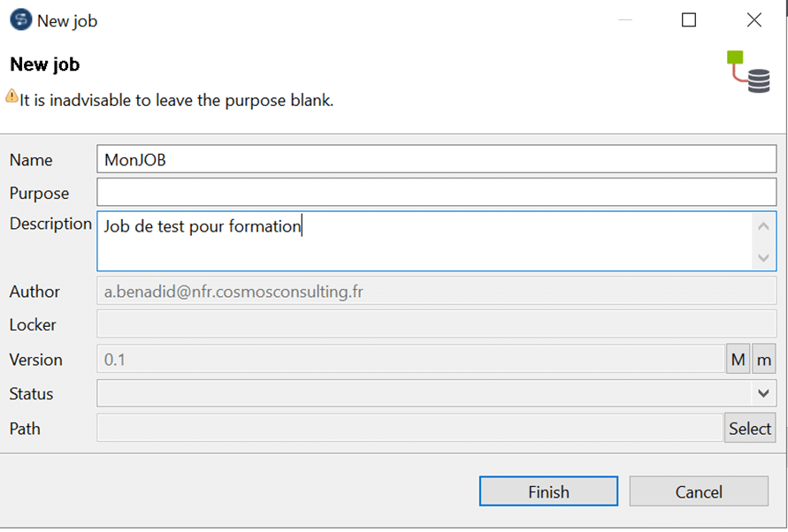Image resolution: width=788 pixels, height=532 pixels.
Task: Focus the Name field containing MonJOB
Action: 437,159
